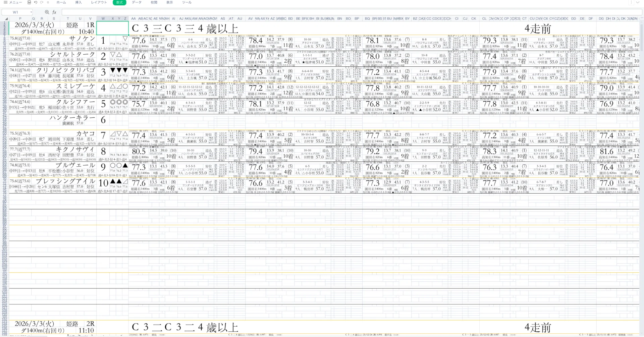This screenshot has width=644, height=337.
Task: Click the fx insert function icon
Action: 54,12
